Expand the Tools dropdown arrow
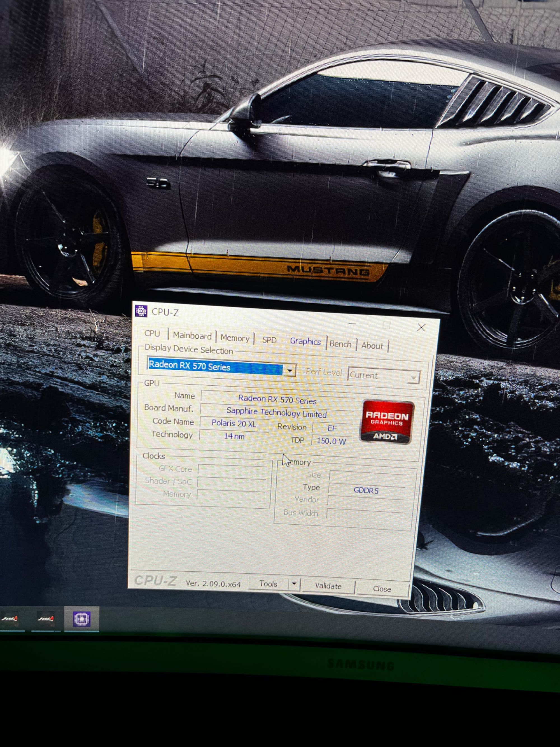560x747 pixels. pyautogui.click(x=294, y=584)
